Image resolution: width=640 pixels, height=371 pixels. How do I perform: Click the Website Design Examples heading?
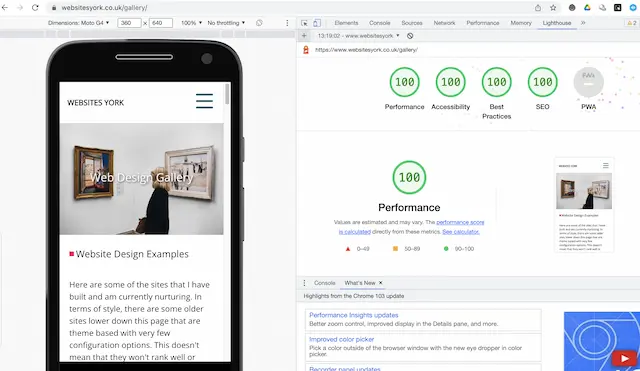[132, 254]
